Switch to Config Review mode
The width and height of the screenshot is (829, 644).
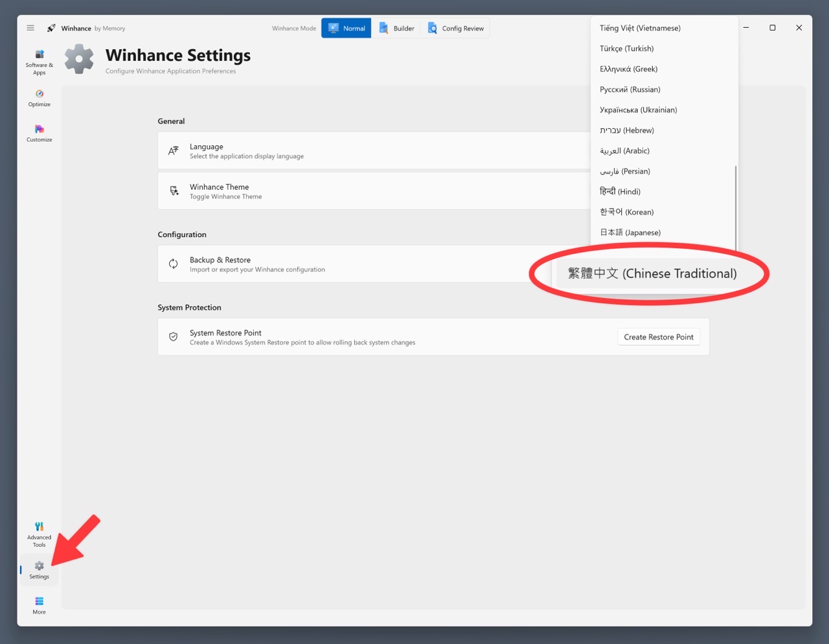[455, 28]
